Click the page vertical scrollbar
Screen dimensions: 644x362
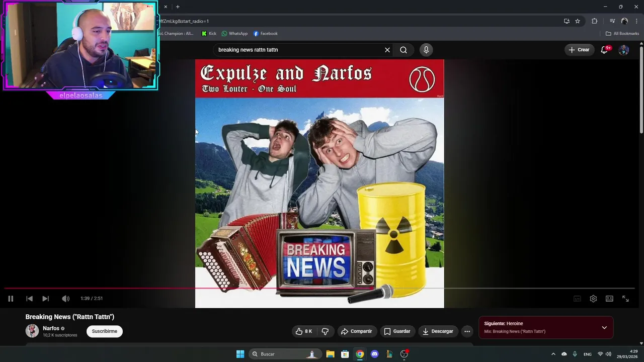[641, 90]
